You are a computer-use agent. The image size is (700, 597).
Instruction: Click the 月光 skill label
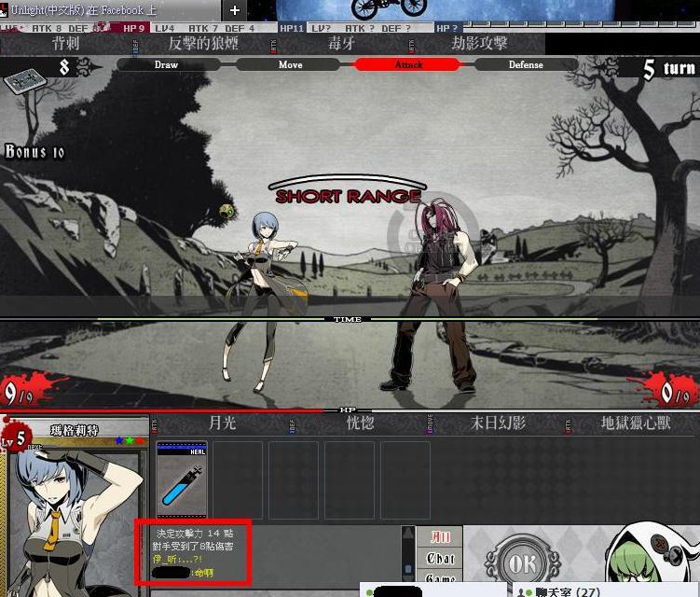(222, 423)
